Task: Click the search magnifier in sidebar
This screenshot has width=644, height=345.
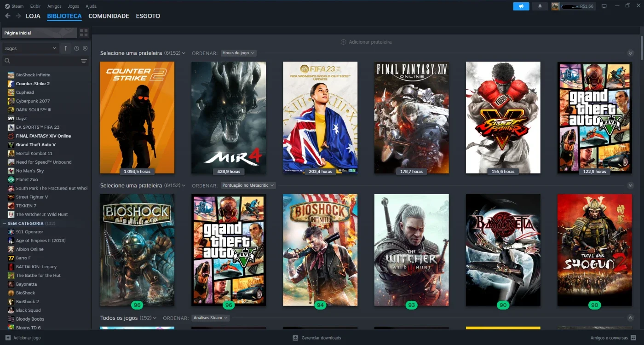Action: click(x=7, y=61)
